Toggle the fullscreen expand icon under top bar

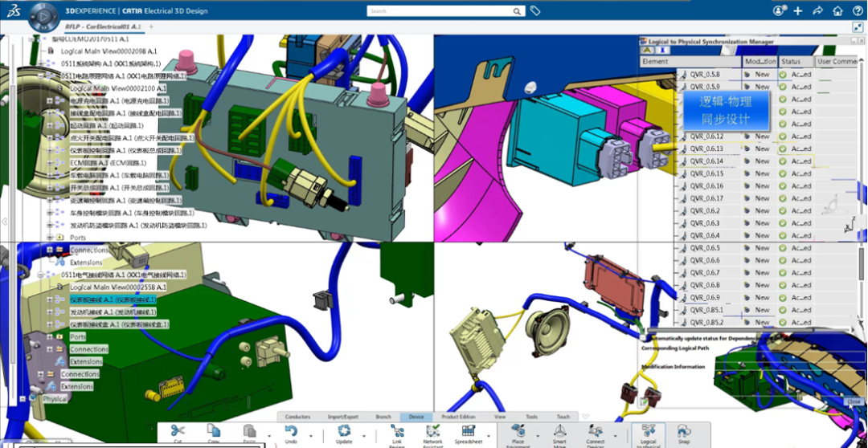(x=858, y=26)
